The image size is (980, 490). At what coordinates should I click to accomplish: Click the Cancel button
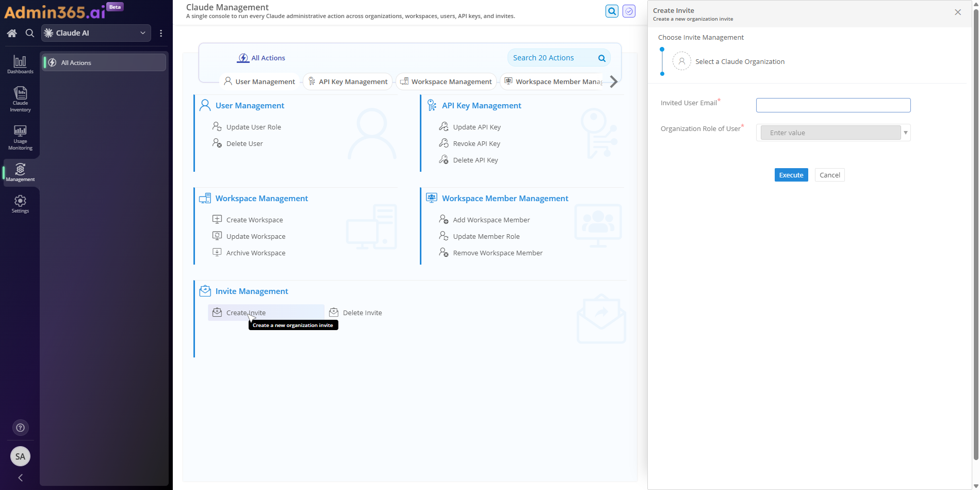pyautogui.click(x=829, y=175)
